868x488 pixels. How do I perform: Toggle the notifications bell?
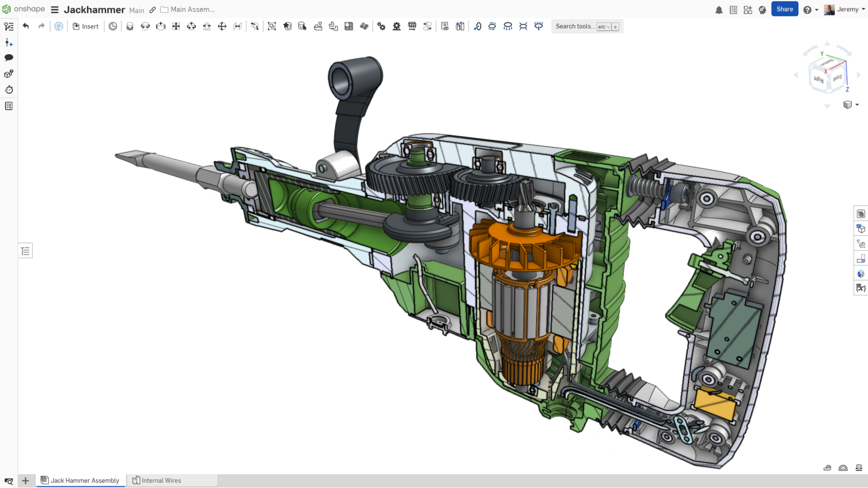click(x=719, y=9)
